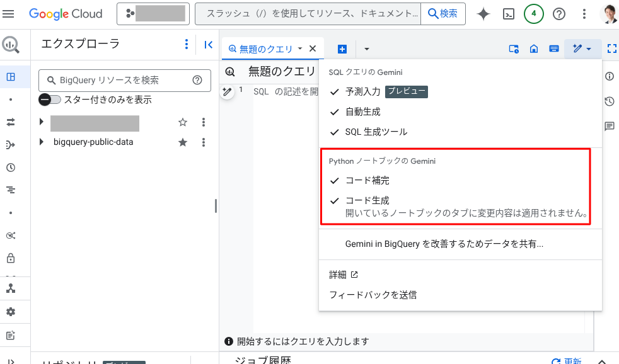Close the 無題のクエリ tab

point(313,48)
